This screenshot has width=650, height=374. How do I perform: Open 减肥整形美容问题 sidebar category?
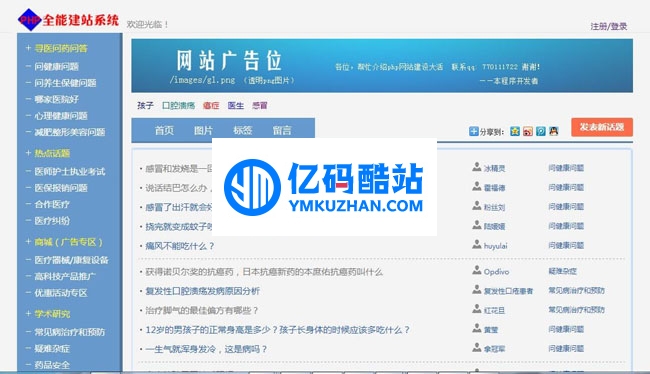click(x=70, y=132)
